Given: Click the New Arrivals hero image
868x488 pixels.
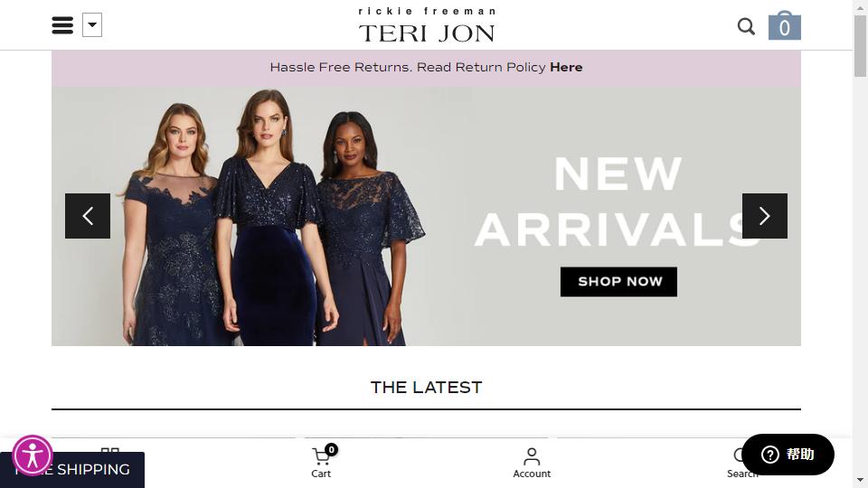Looking at the screenshot, I should tap(426, 216).
